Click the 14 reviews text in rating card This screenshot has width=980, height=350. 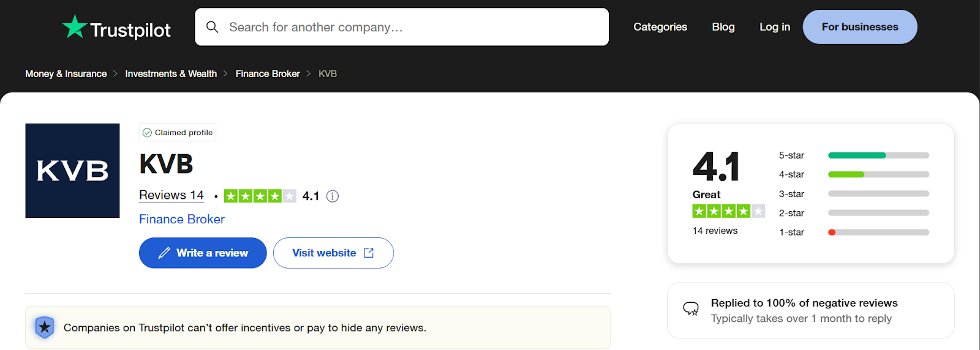coord(715,231)
